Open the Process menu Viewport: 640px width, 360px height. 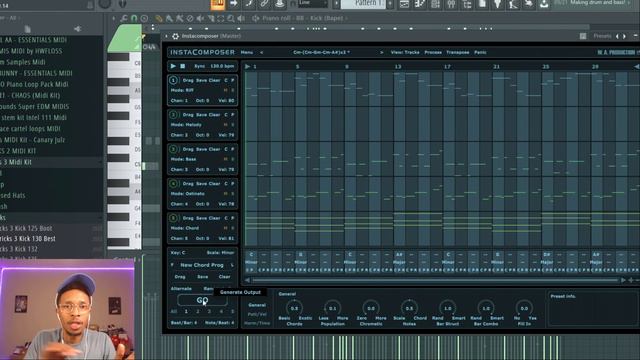pos(433,52)
